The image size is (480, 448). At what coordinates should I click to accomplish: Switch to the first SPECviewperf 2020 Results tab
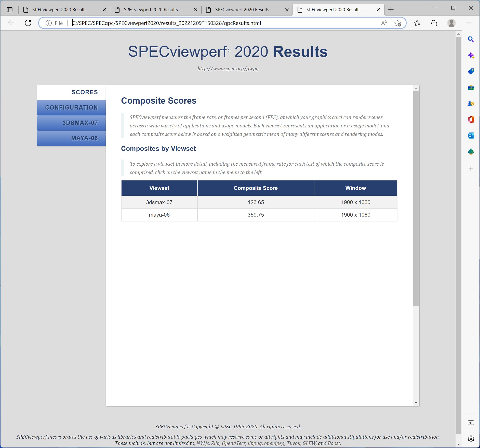[64, 10]
